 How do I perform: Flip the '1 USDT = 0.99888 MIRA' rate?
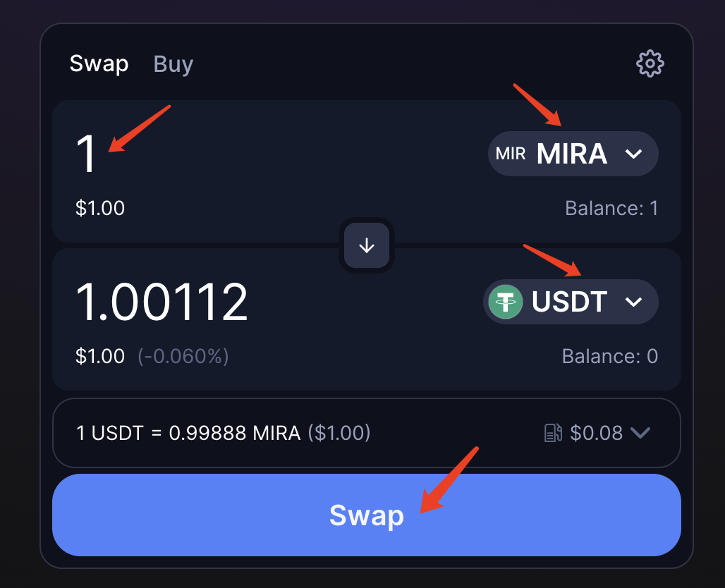click(x=188, y=433)
